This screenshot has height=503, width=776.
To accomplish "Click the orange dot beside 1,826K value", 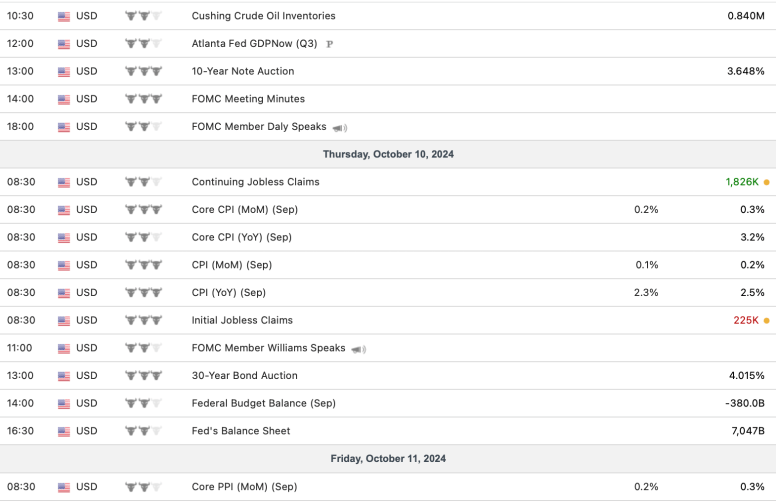I will [766, 183].
